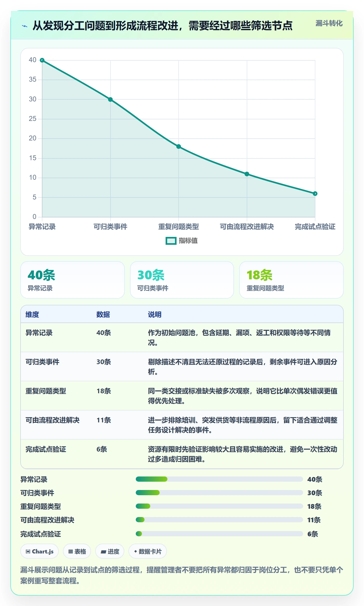Click the card title about 筛选节点

[x=162, y=26]
